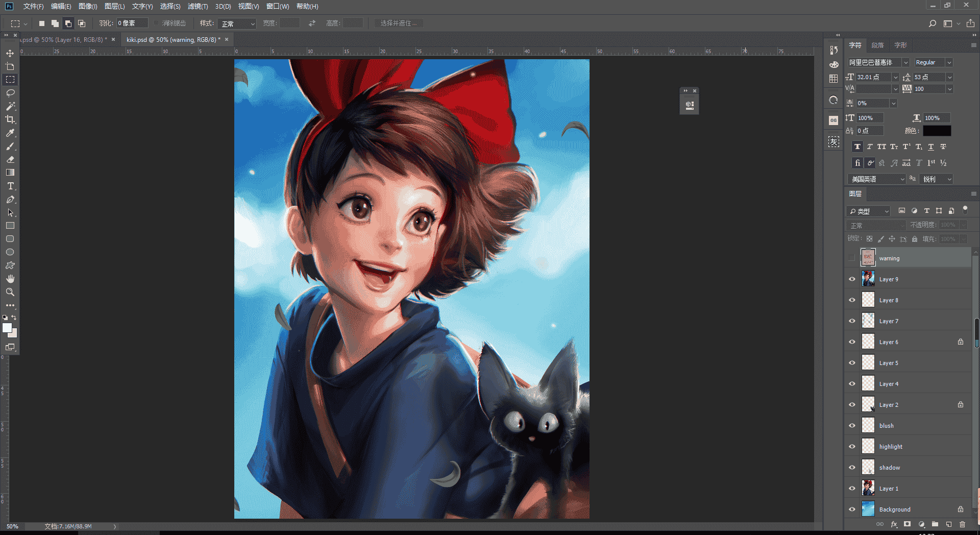Open the marquee style dropdown
The width and height of the screenshot is (980, 535).
[237, 23]
